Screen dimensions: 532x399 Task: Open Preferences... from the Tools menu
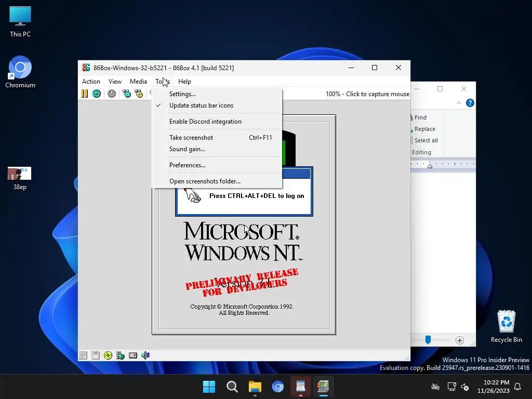click(x=217, y=165)
